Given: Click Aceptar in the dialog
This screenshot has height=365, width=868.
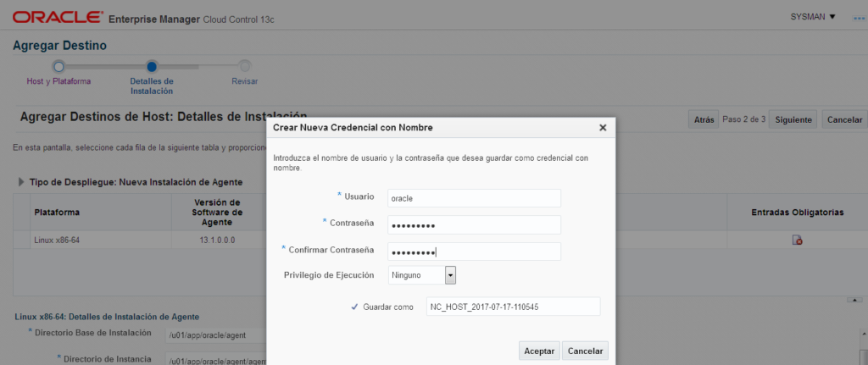Looking at the screenshot, I should [x=539, y=351].
